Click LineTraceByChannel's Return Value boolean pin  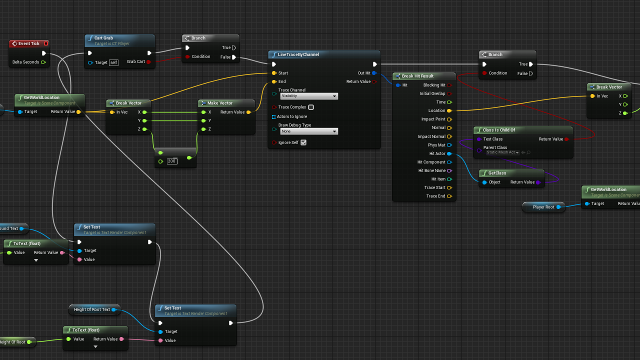[x=374, y=82]
